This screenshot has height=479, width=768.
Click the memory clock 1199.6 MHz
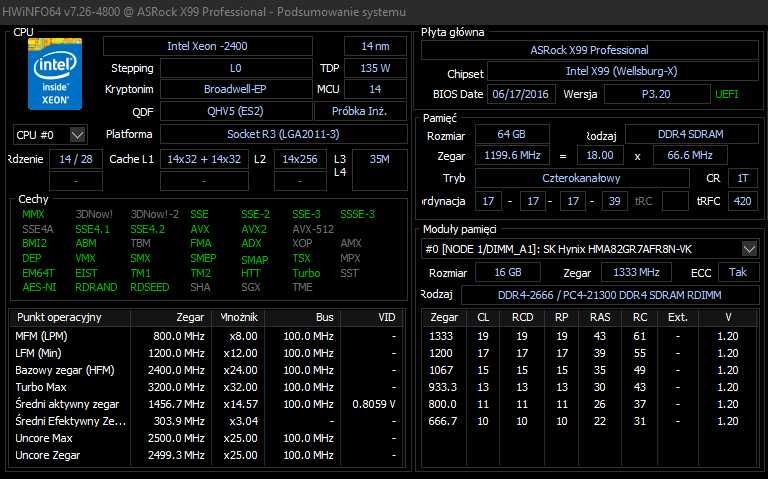click(x=512, y=155)
